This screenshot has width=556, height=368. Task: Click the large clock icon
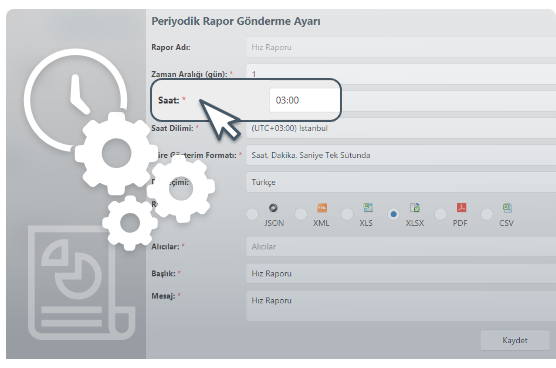76,100
